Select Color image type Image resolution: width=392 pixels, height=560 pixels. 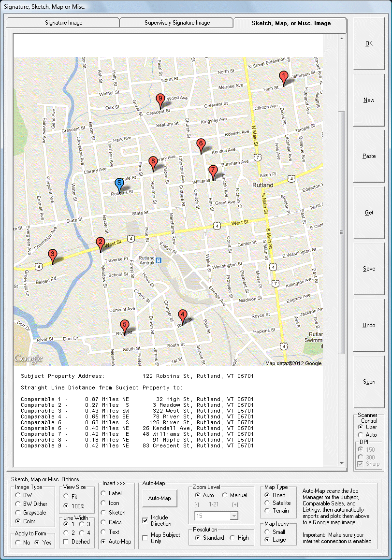click(25, 521)
